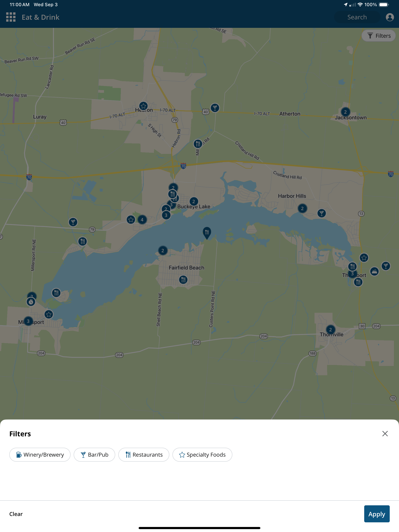Open the 4-cluster marker west of Buckeye Lake
Viewport: 399px width, 532px height.
[x=142, y=220]
